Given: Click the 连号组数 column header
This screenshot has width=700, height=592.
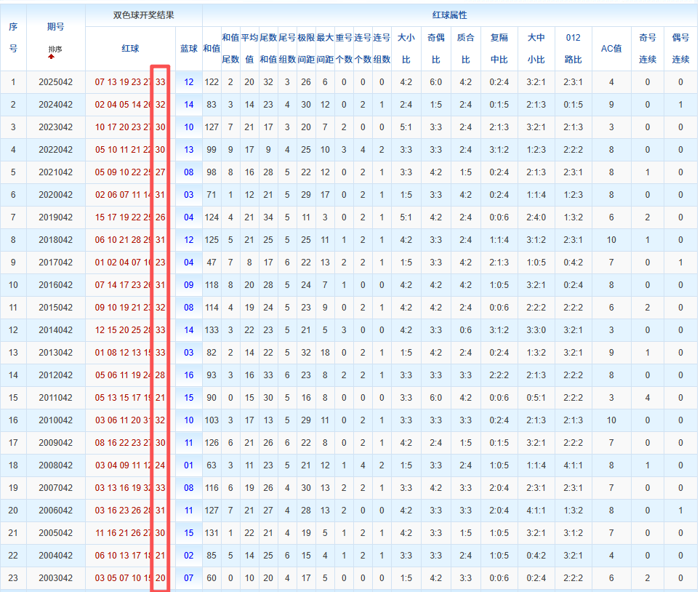Looking at the screenshot, I should coord(382,48).
